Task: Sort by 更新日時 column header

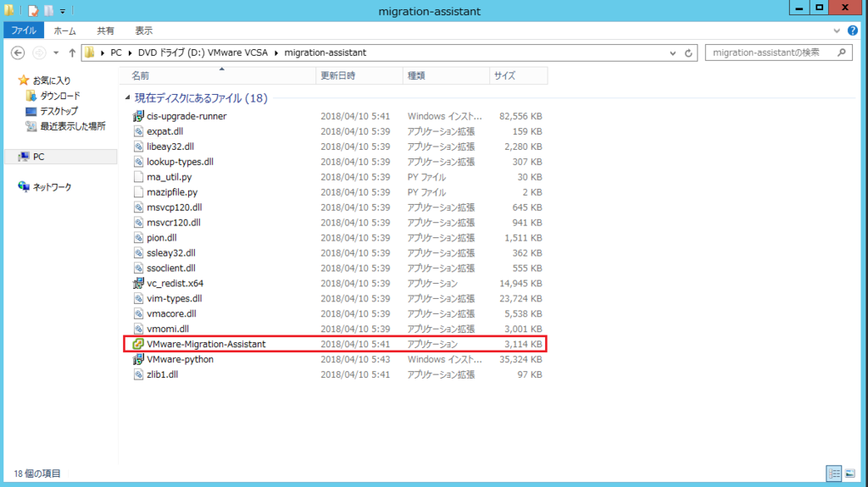Action: 359,76
